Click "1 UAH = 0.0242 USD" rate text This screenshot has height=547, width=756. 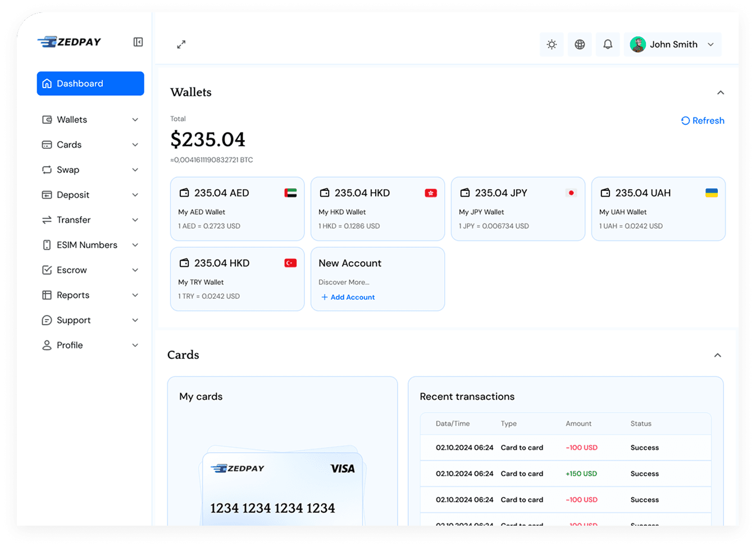tap(631, 226)
